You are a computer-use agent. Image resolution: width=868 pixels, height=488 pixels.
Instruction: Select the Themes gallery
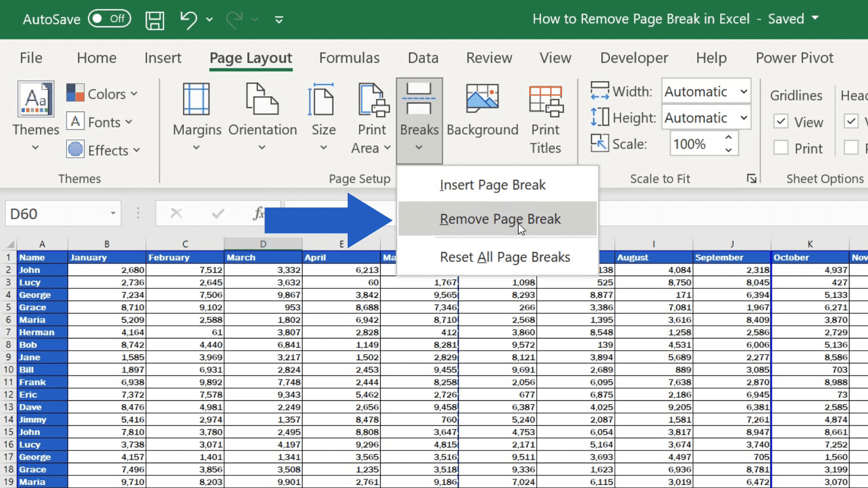coord(35,114)
